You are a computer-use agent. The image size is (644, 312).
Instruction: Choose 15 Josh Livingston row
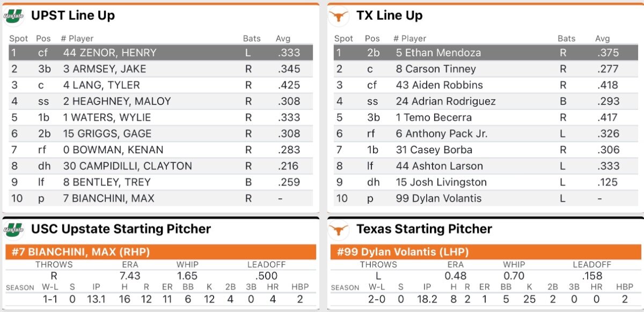pyautogui.click(x=441, y=182)
